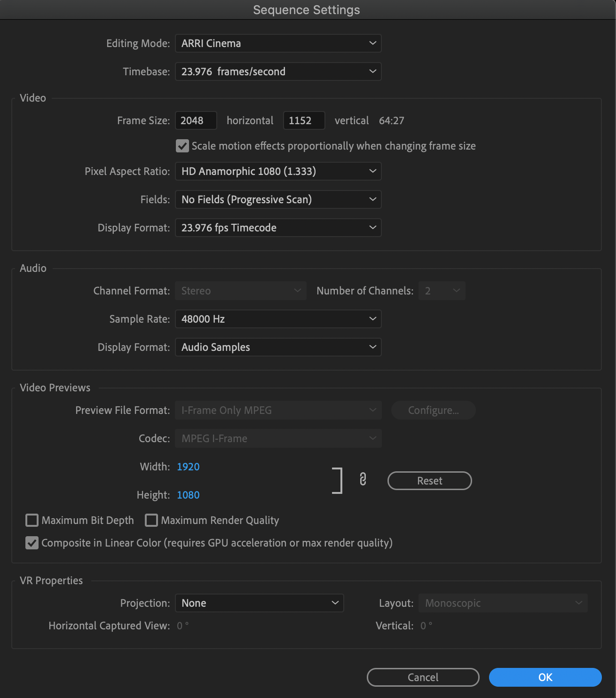Open the Timebase dropdown

click(x=278, y=71)
